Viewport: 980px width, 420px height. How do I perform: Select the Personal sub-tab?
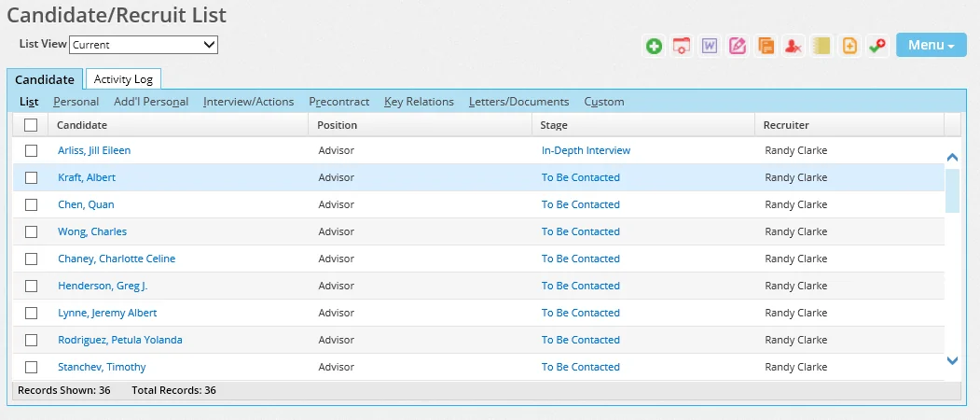point(76,102)
